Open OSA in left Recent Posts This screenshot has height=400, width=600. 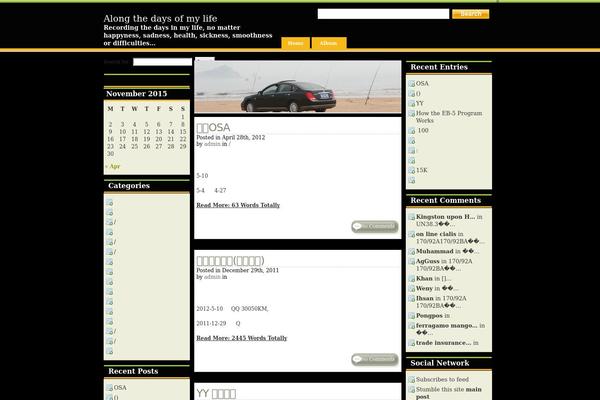(x=120, y=388)
